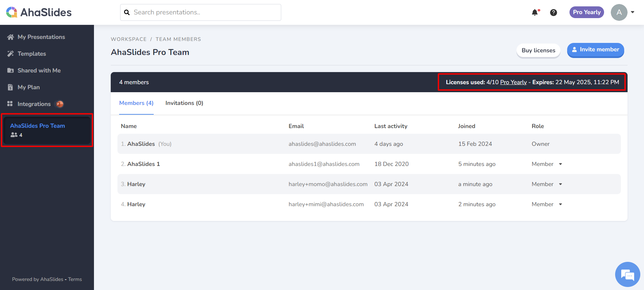Click the My Plan invoice icon
The image size is (644, 290).
tap(10, 87)
